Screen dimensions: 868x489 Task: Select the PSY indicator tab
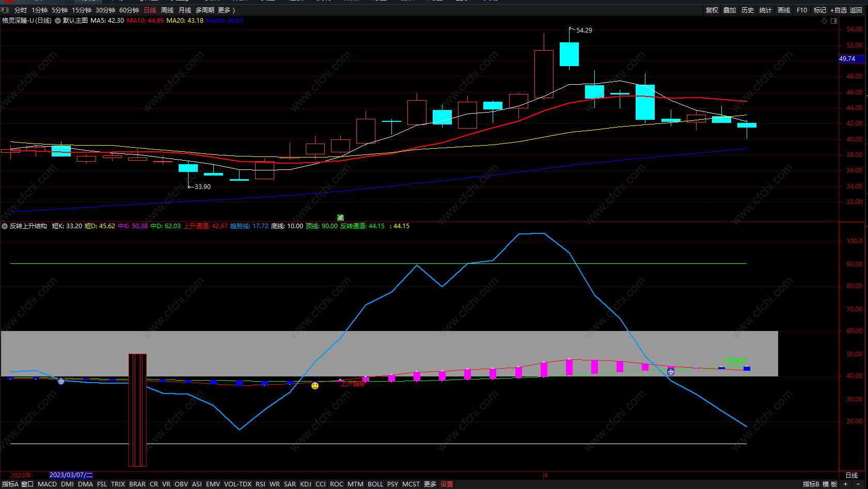pos(393,484)
